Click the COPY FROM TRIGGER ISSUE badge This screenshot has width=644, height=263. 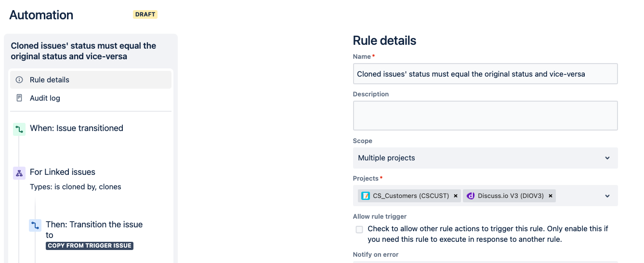click(90, 246)
